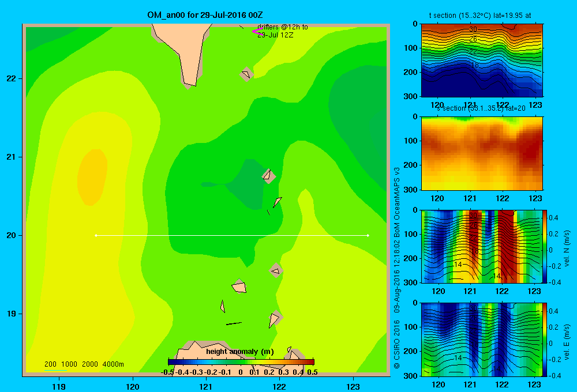
Task: Click the 'height anomaly (m)' label
Action: (240, 352)
